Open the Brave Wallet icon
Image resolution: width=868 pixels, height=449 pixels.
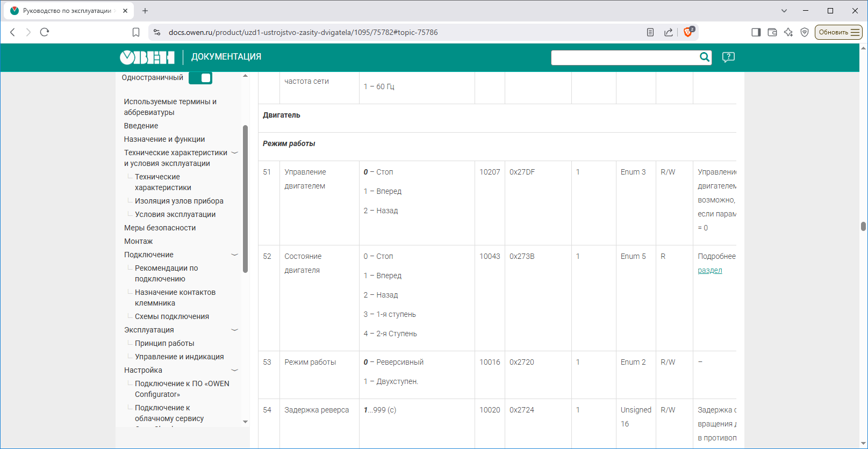tap(772, 32)
